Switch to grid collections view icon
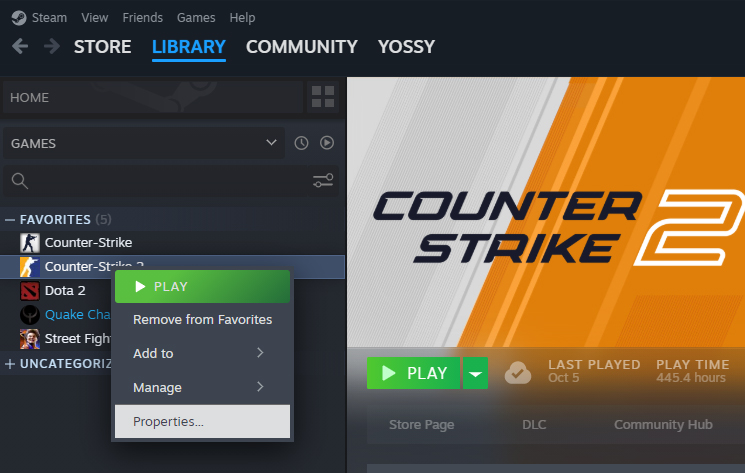 [x=323, y=97]
